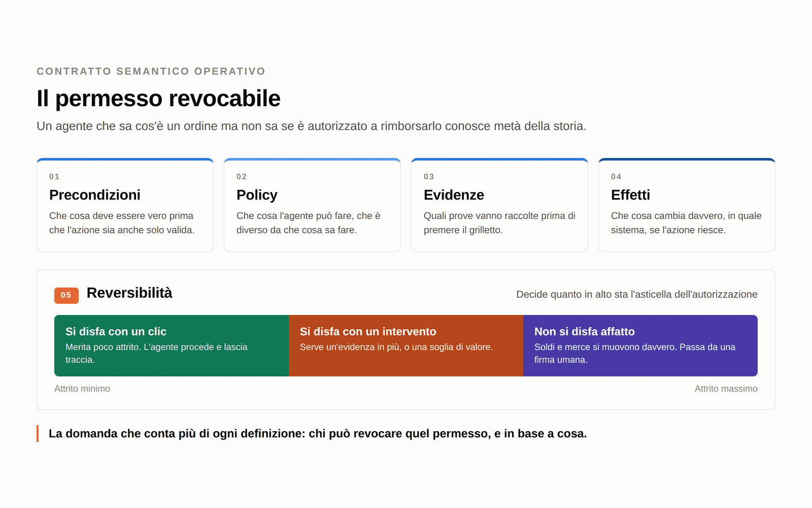The height and width of the screenshot is (508, 812).
Task: Click text 'Decide quanto in alto sta l'asticella'
Action: [x=637, y=295]
